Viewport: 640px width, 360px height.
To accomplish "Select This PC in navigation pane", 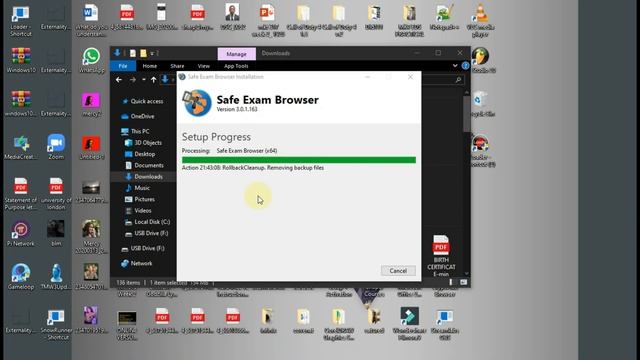I will 136,131.
